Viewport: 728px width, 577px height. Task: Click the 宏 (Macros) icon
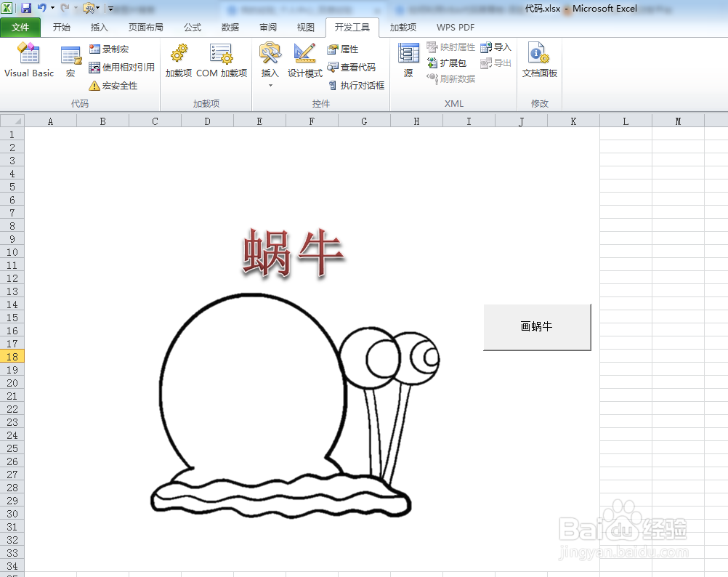(70, 62)
